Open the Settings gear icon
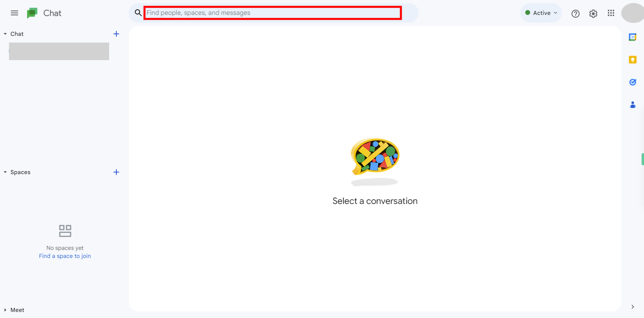This screenshot has width=644, height=318. 593,13
